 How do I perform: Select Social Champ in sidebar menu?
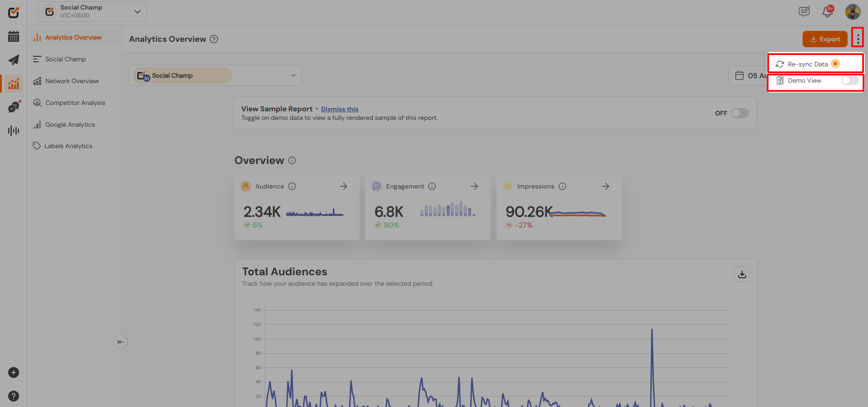point(65,59)
